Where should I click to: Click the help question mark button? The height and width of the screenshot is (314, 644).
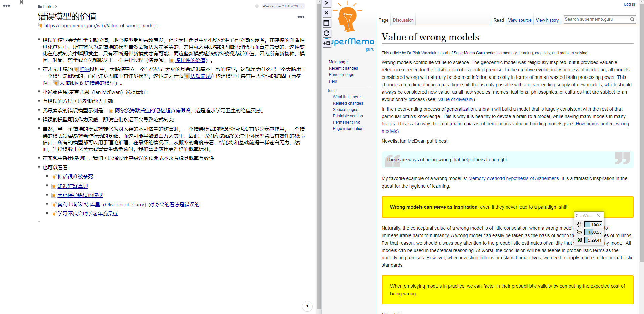tap(307, 306)
